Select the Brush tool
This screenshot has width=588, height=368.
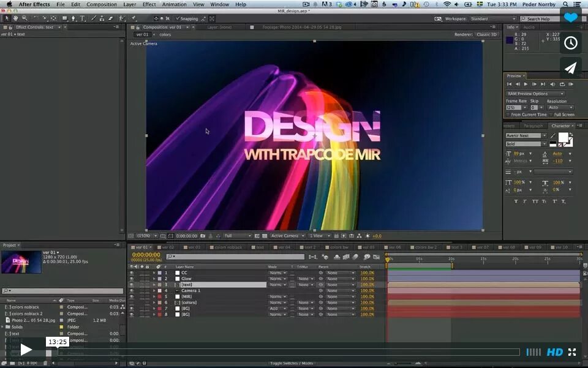93,18
